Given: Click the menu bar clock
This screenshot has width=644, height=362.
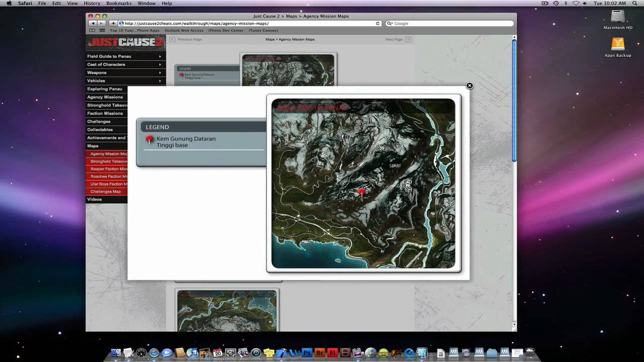Looking at the screenshot, I should pos(610,4).
